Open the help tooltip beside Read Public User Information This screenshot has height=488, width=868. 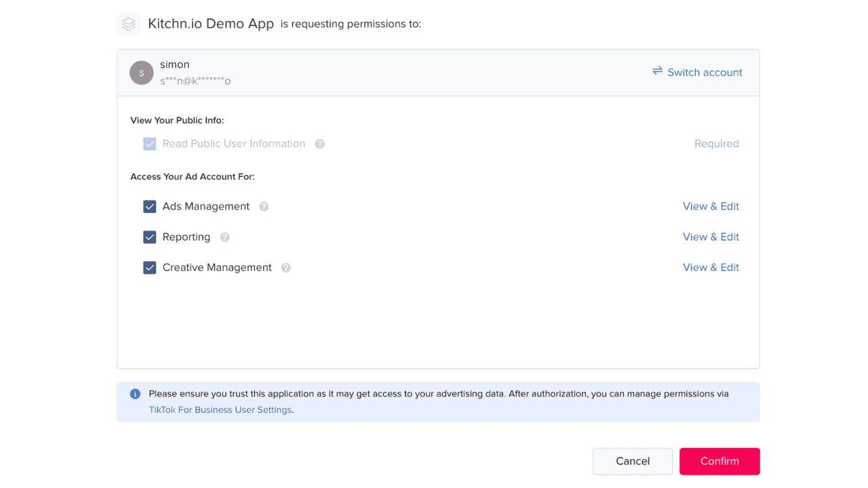[319, 144]
